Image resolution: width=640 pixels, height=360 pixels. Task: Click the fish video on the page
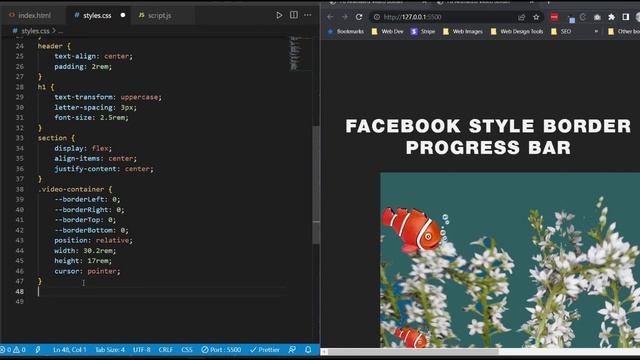pos(510,260)
